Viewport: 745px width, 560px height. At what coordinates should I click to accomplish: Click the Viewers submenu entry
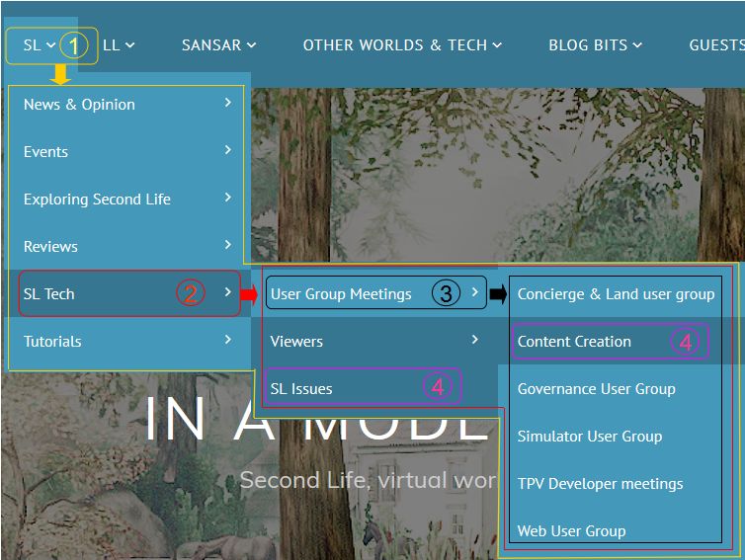pos(296,342)
